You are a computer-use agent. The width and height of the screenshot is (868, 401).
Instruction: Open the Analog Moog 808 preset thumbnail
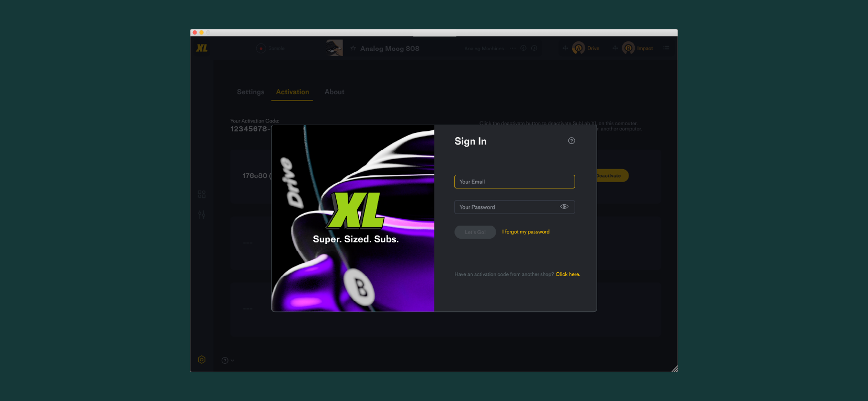335,48
